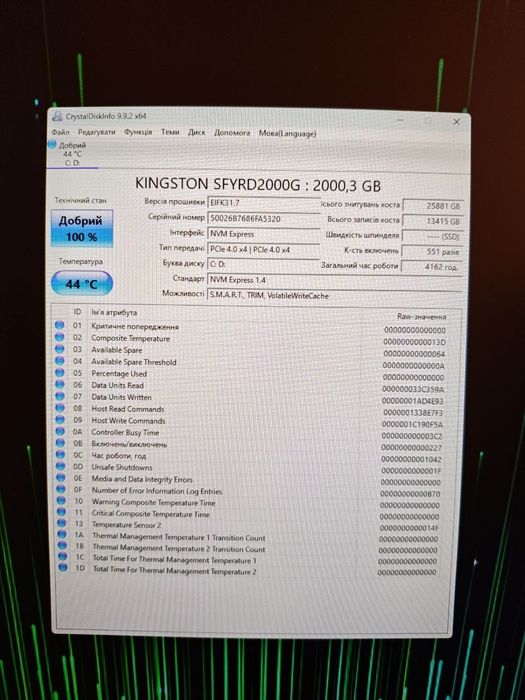Click the blue orb next to Unsafe Shutdowns
This screenshot has width=525, height=700.
pos(60,466)
